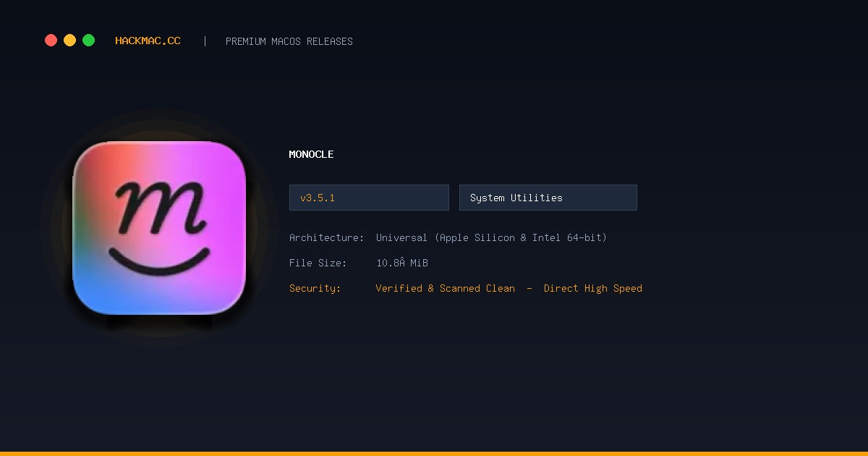This screenshot has height=456, width=868.
Task: Click the Security: label
Action: click(315, 288)
